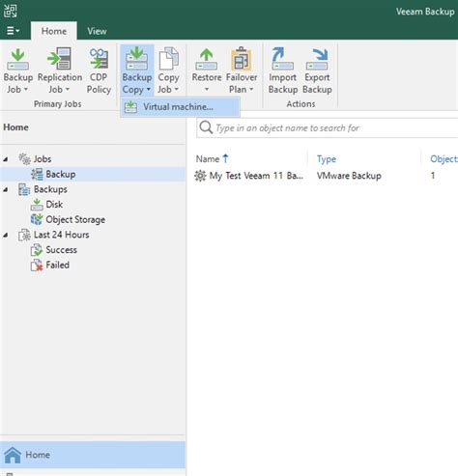
Task: Click the Failed status icon in tree
Action: tap(37, 266)
